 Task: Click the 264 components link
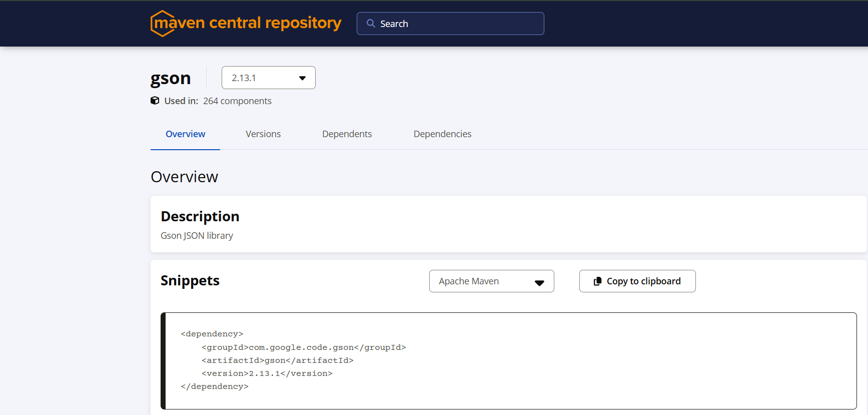point(237,101)
